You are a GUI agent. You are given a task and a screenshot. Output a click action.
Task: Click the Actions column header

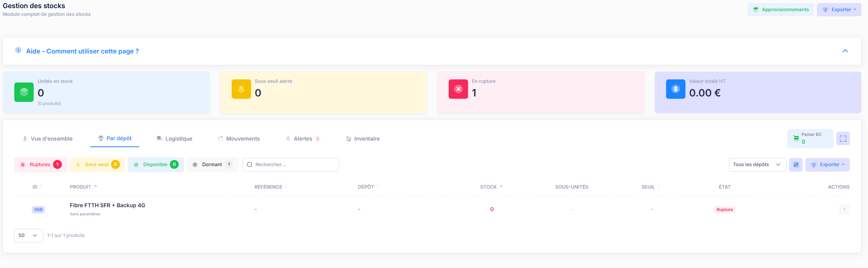tap(839, 187)
